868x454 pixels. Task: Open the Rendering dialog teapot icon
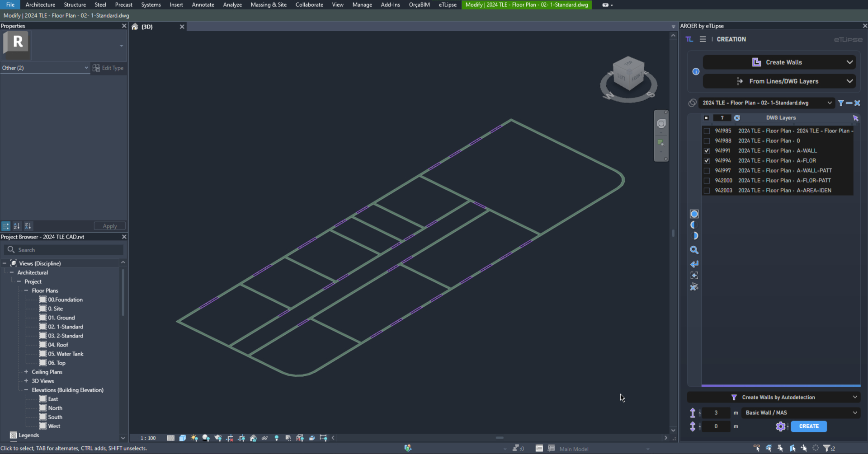click(218, 438)
